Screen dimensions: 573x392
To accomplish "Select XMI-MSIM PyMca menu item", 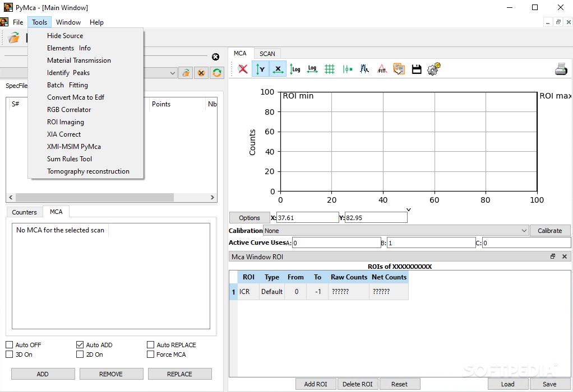I will [x=86, y=147].
